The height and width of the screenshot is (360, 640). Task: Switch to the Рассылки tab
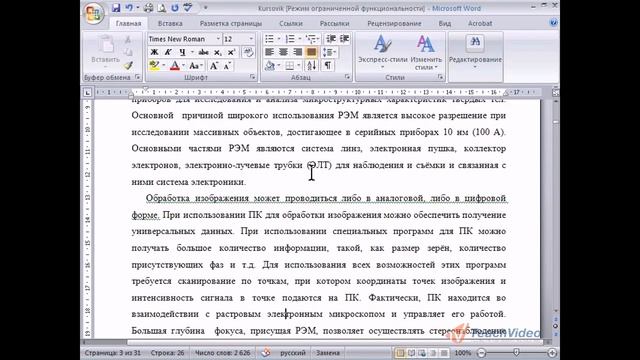click(334, 24)
